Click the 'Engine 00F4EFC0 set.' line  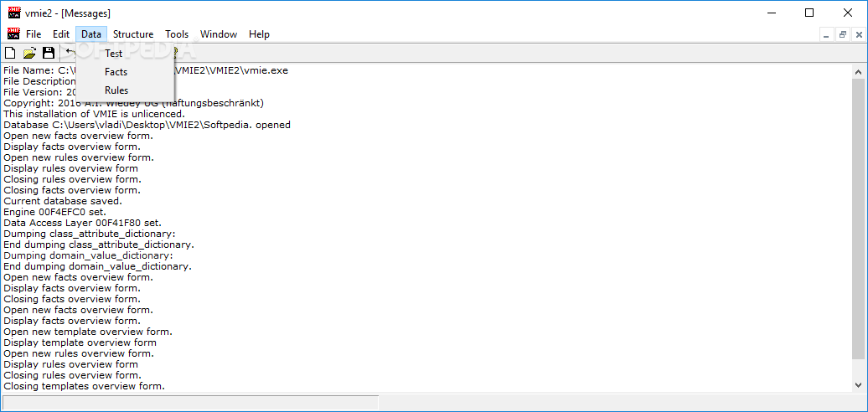[x=54, y=212]
